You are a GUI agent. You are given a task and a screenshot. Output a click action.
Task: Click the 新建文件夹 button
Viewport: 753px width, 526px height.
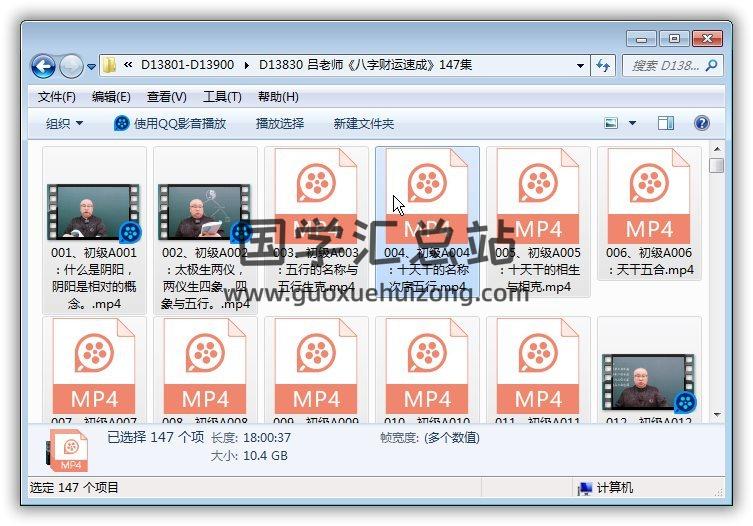(x=364, y=123)
